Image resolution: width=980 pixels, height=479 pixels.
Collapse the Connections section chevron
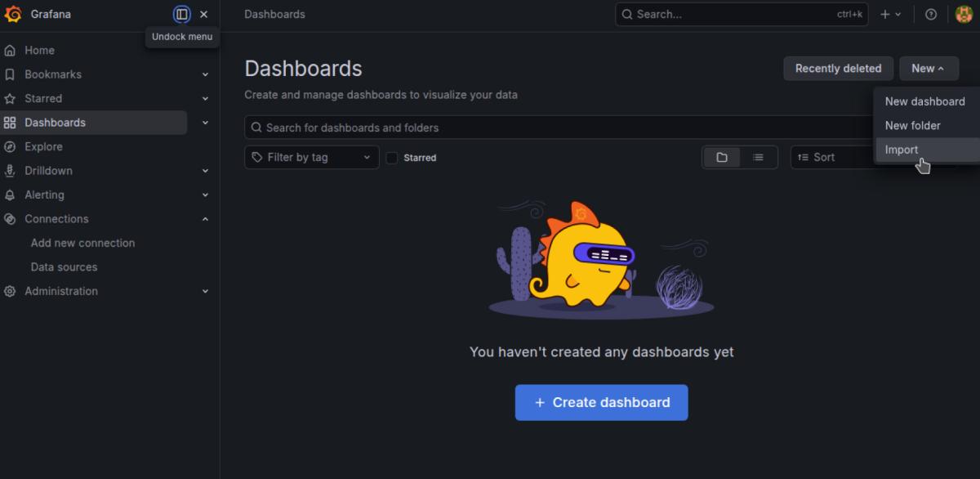(x=205, y=219)
